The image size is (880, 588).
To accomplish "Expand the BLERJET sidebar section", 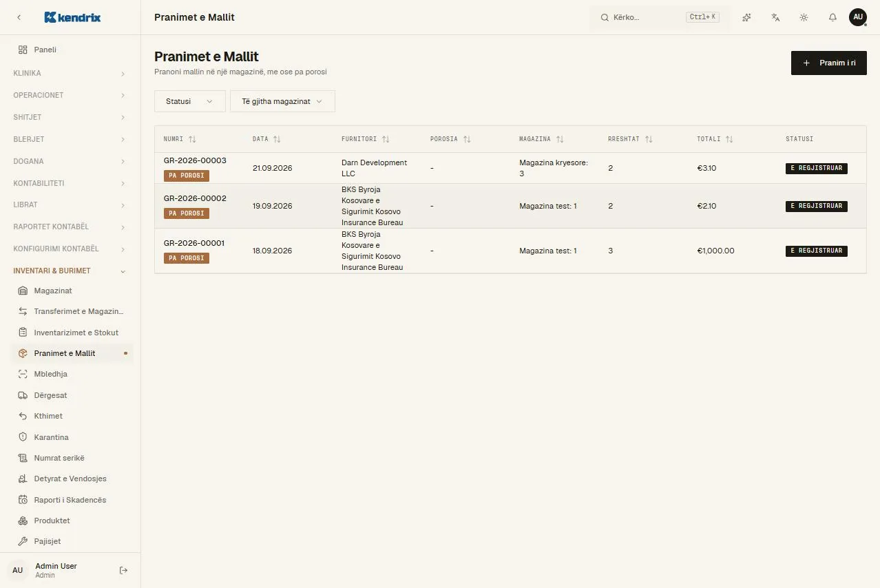I will (70, 139).
